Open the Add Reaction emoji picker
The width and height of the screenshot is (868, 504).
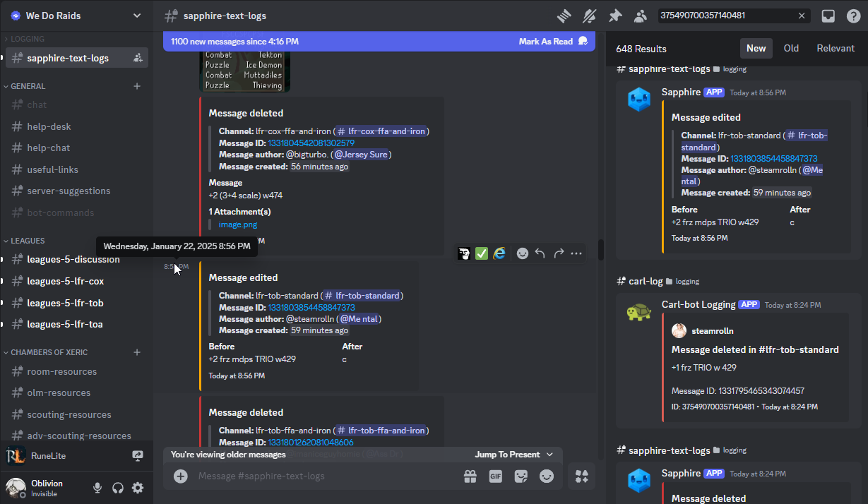[x=523, y=253]
